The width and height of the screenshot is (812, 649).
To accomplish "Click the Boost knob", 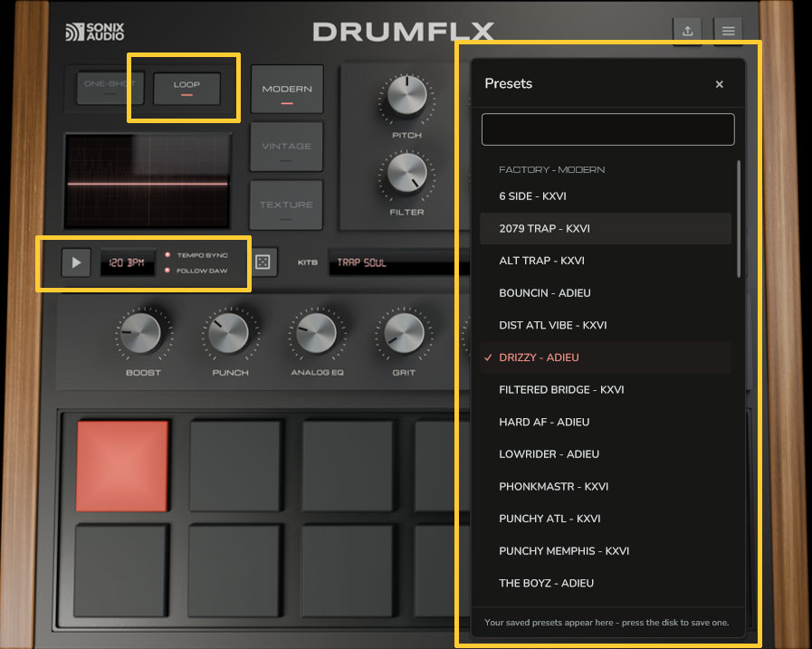I will [x=141, y=334].
